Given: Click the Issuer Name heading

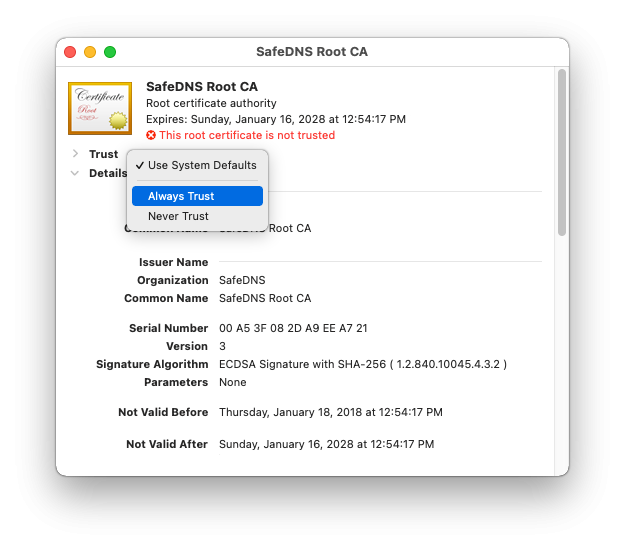Looking at the screenshot, I should [173, 262].
